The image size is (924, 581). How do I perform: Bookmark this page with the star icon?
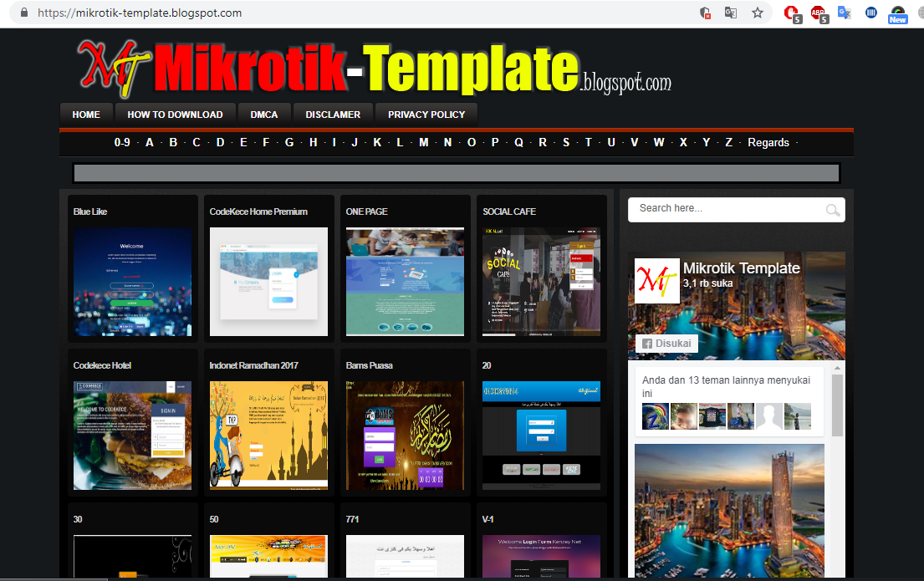tap(758, 13)
